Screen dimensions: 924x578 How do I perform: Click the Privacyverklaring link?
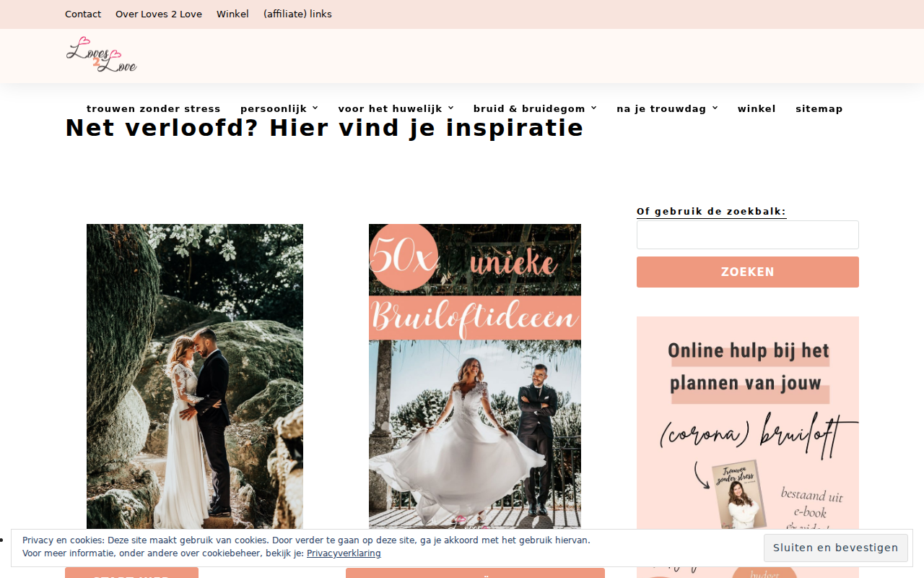(x=344, y=553)
